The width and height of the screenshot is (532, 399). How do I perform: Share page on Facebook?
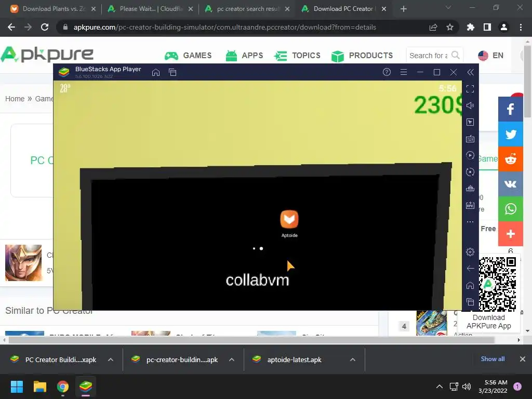(511, 109)
